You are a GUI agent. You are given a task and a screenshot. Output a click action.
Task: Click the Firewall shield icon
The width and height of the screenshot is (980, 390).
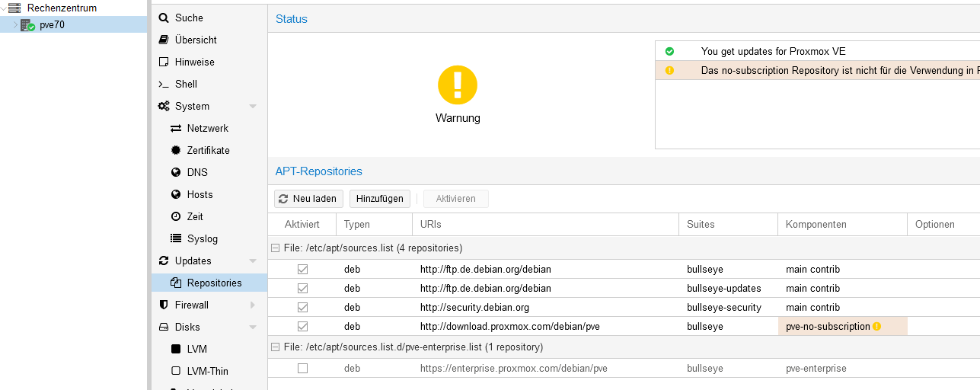click(x=163, y=305)
